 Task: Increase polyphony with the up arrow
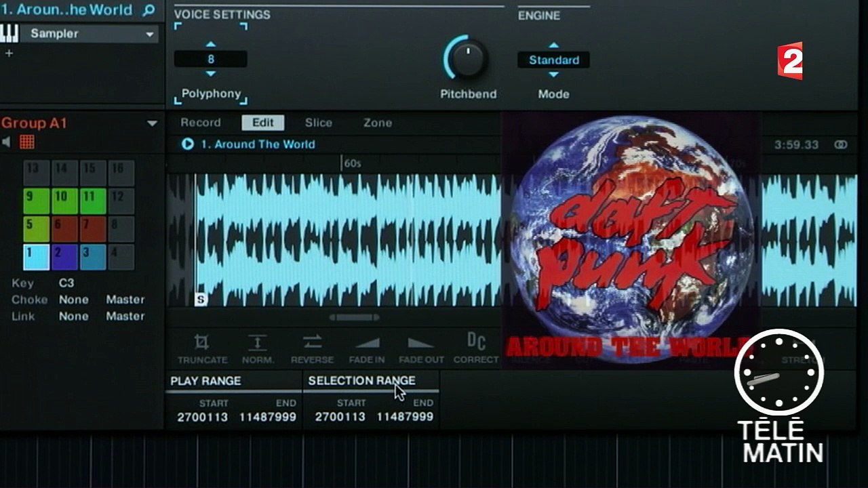coord(210,45)
